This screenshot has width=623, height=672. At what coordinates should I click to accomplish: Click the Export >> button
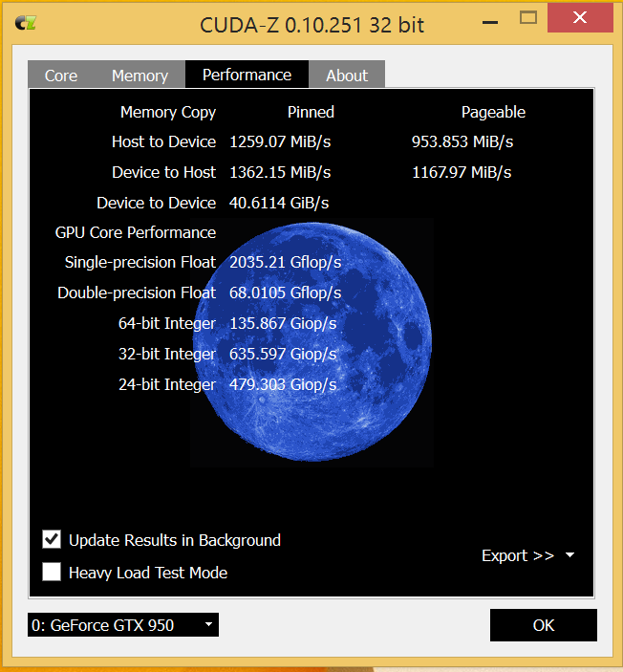[x=518, y=555]
